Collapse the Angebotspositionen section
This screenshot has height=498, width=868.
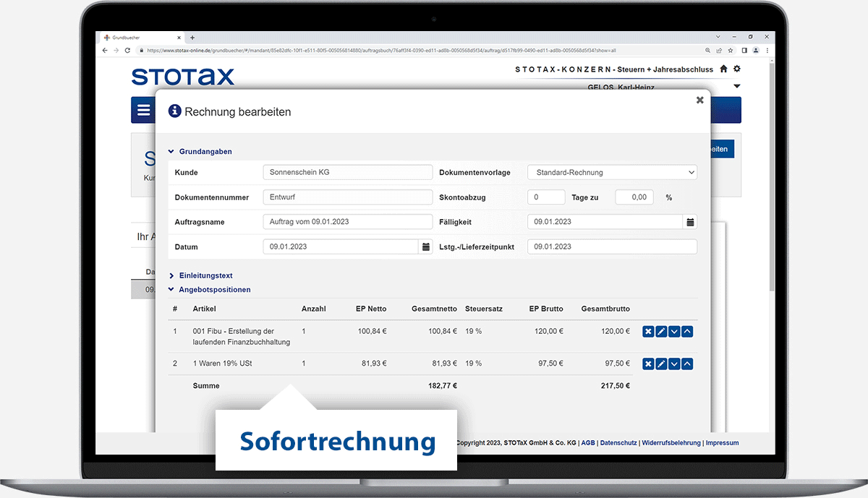click(214, 290)
